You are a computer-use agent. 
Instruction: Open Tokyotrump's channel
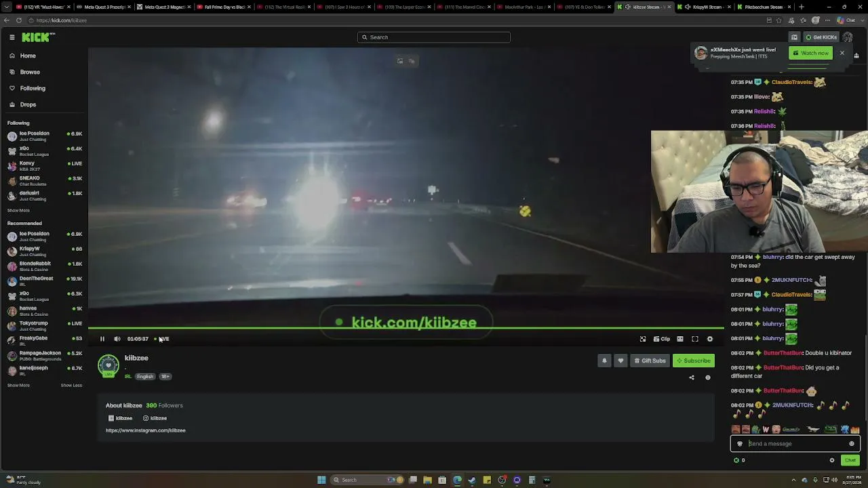coord(44,326)
